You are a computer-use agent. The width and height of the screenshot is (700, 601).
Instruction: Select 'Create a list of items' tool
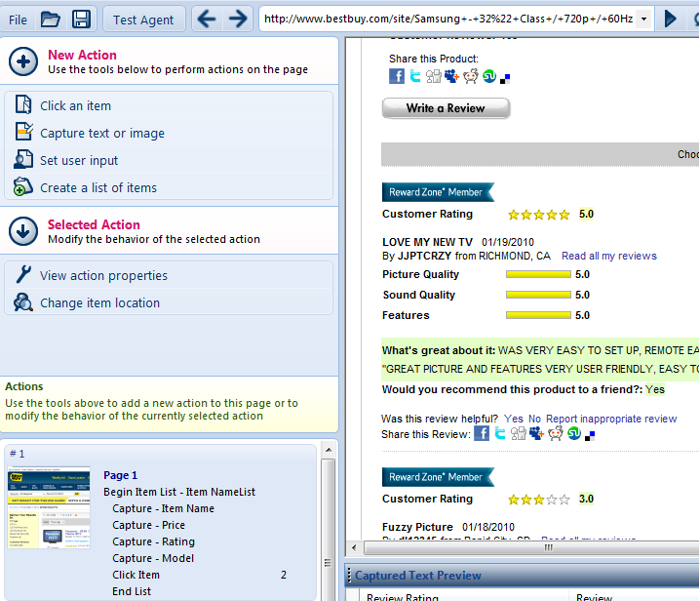[x=169, y=187]
